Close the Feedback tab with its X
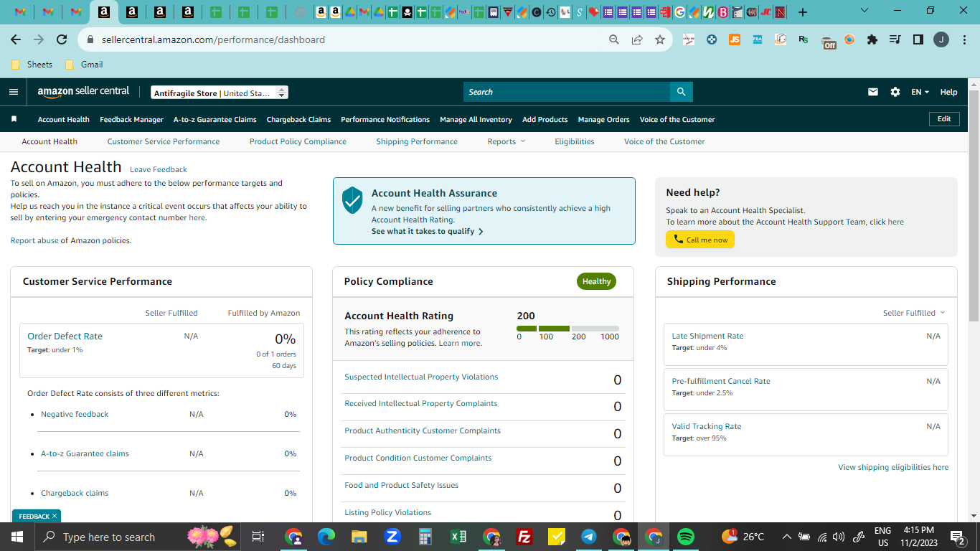The height and width of the screenshot is (551, 980). (x=55, y=516)
